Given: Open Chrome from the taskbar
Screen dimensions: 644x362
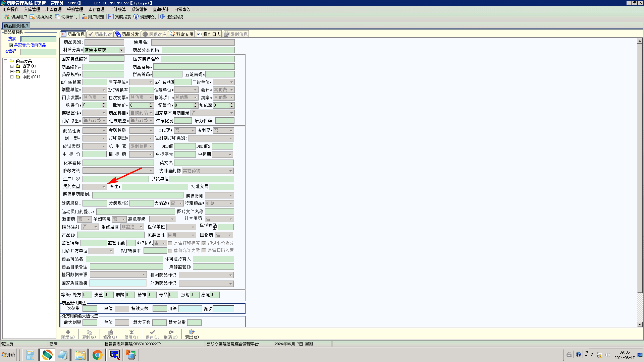Looking at the screenshot, I should point(97,355).
